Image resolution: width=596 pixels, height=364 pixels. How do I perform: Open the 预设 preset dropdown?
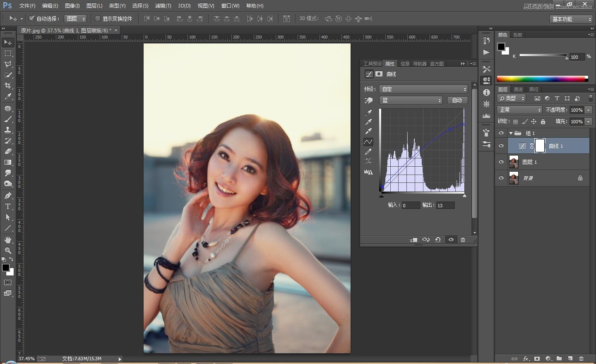click(423, 89)
